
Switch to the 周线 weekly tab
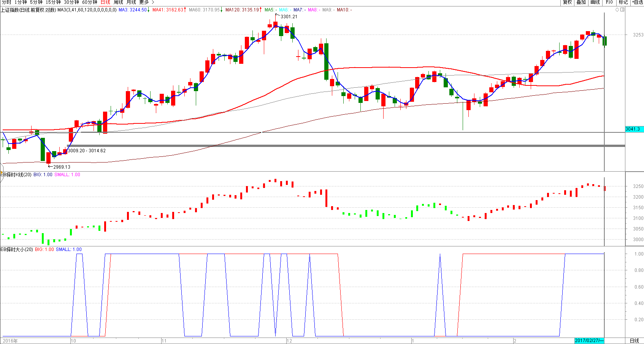(x=118, y=2)
